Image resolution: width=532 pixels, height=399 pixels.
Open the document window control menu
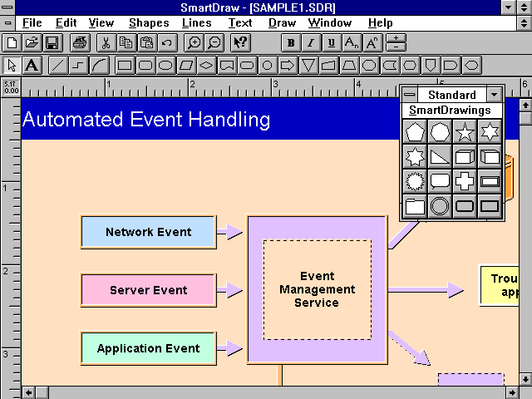pyautogui.click(x=7, y=23)
